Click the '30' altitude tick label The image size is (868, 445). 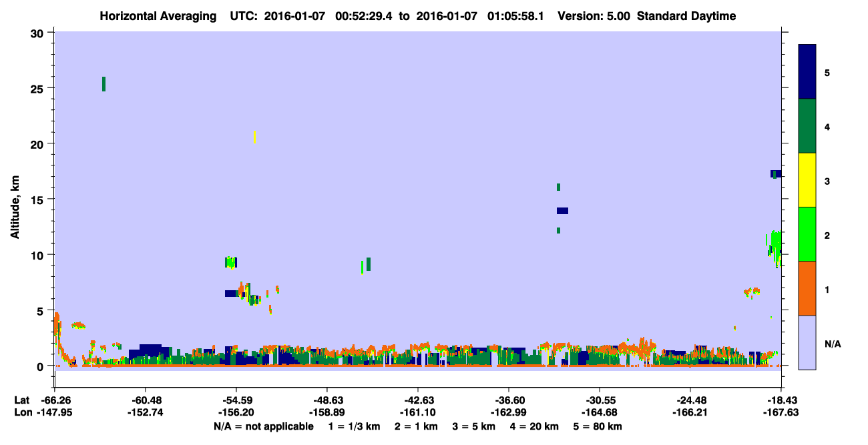tap(39, 33)
